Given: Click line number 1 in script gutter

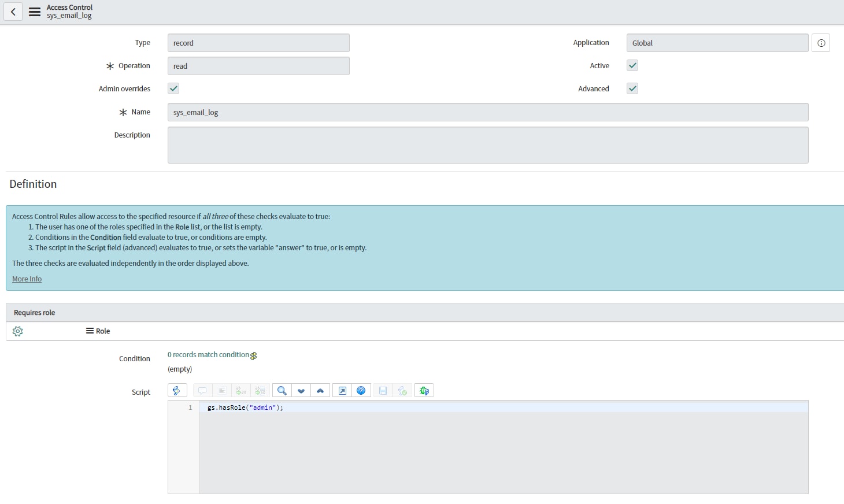Looking at the screenshot, I should click(x=190, y=407).
